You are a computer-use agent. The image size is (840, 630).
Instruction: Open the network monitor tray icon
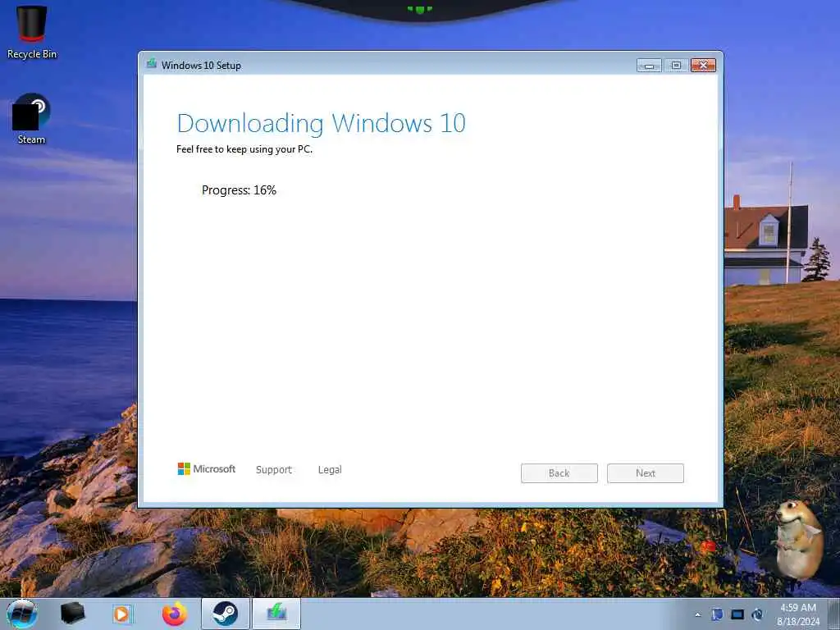[x=737, y=614]
